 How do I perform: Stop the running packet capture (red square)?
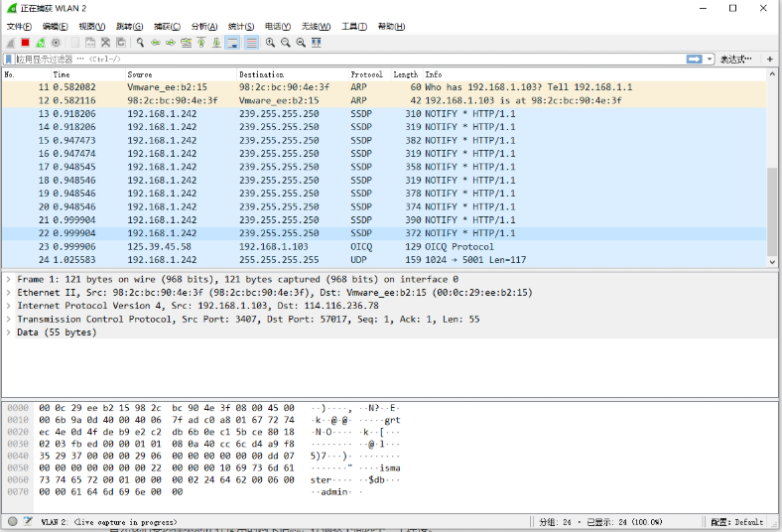[x=25, y=43]
